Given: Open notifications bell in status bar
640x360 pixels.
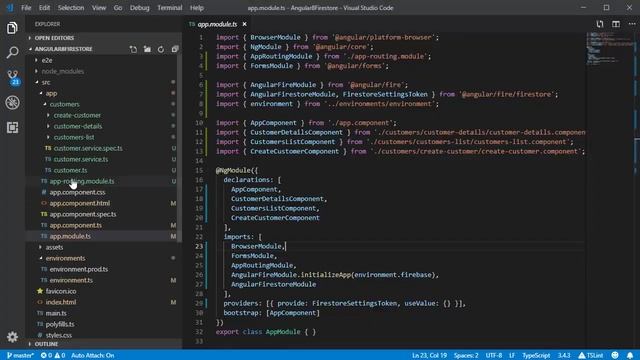Looking at the screenshot, I should pyautogui.click(x=630, y=355).
